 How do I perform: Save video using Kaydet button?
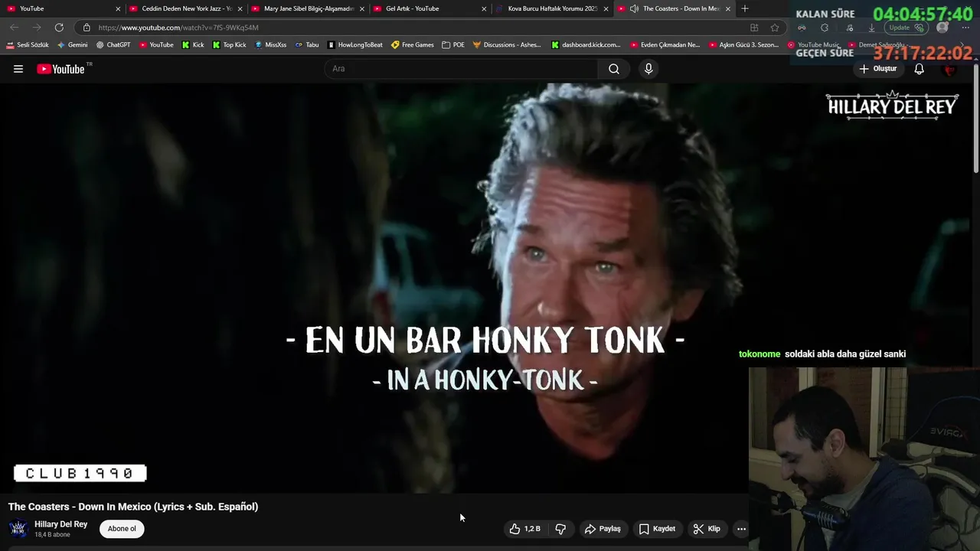click(658, 529)
